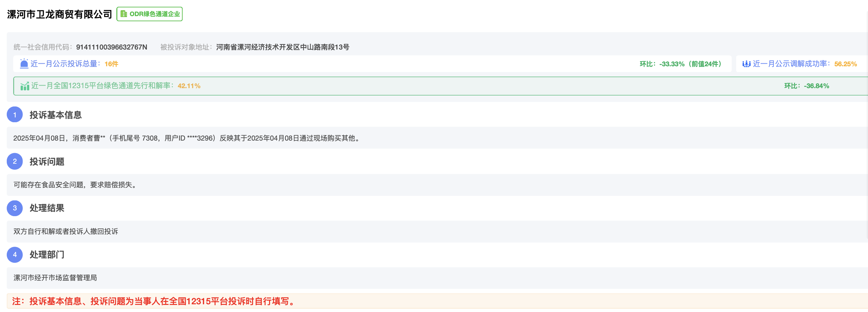The width and height of the screenshot is (868, 312).
Task: Click step number 3 circle for 处理结果
Action: 15,208
